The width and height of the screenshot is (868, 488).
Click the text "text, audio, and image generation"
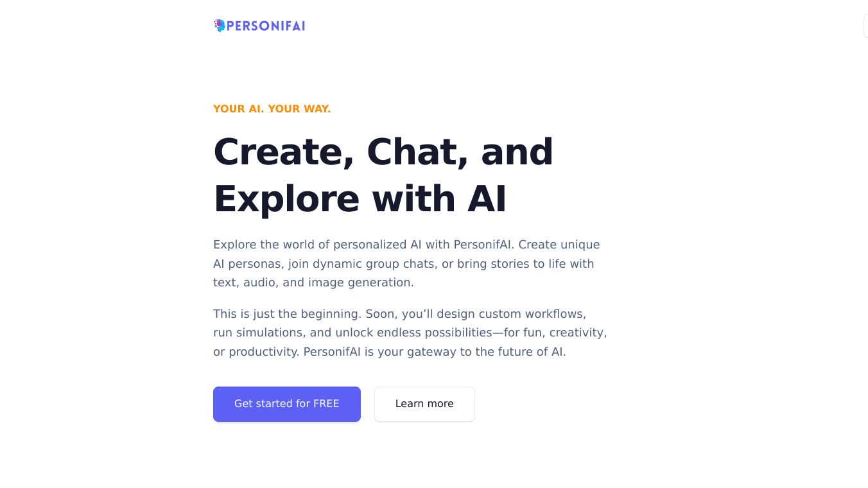[313, 283]
